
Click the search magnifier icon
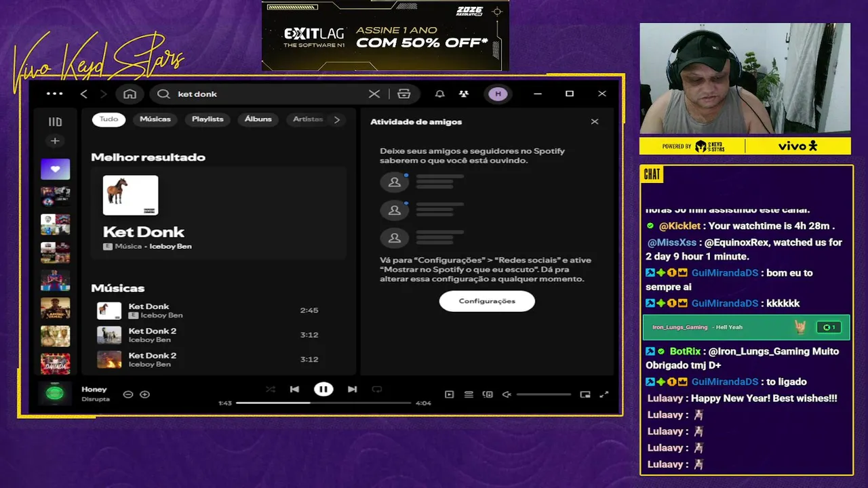click(x=163, y=94)
